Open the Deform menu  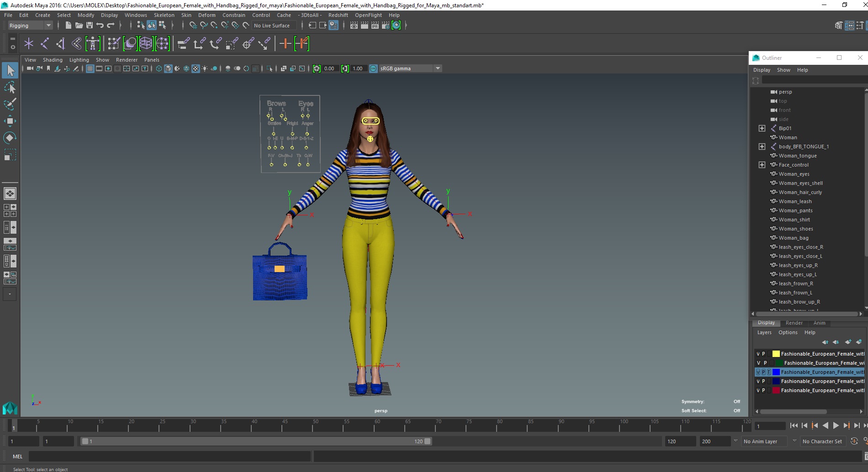[206, 15]
